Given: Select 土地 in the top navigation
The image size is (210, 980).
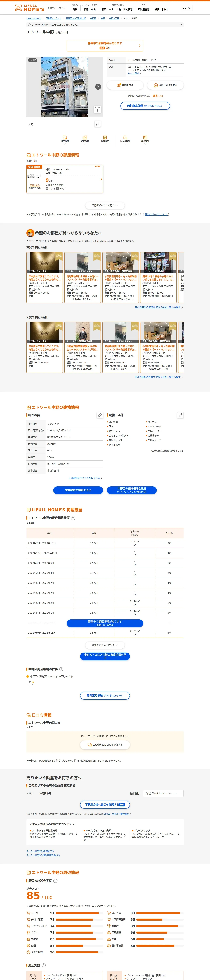Looking at the screenshot, I should 119,9.
